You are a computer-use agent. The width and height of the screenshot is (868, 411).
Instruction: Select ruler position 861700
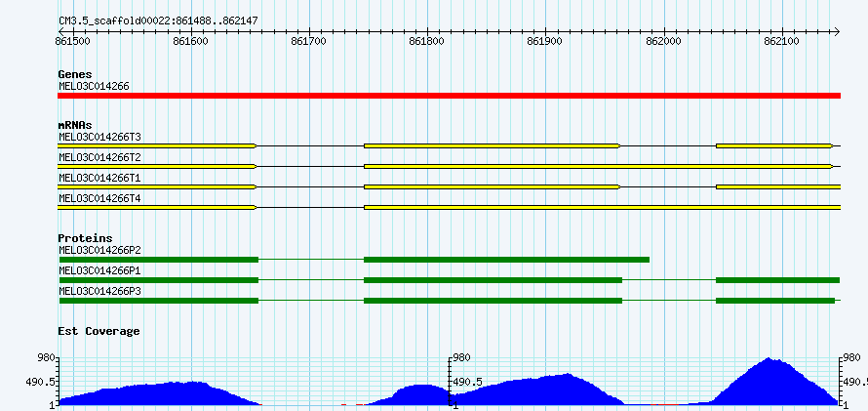pyautogui.click(x=309, y=41)
